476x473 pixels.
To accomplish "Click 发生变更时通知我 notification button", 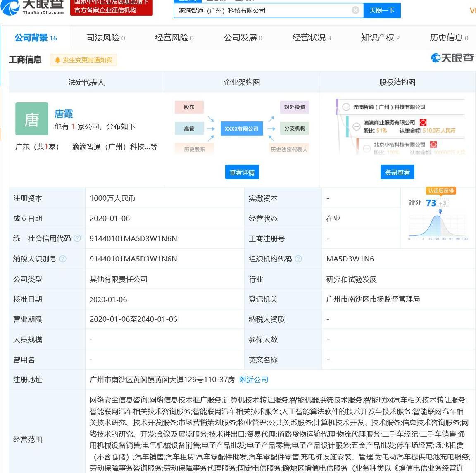I will [x=83, y=60].
